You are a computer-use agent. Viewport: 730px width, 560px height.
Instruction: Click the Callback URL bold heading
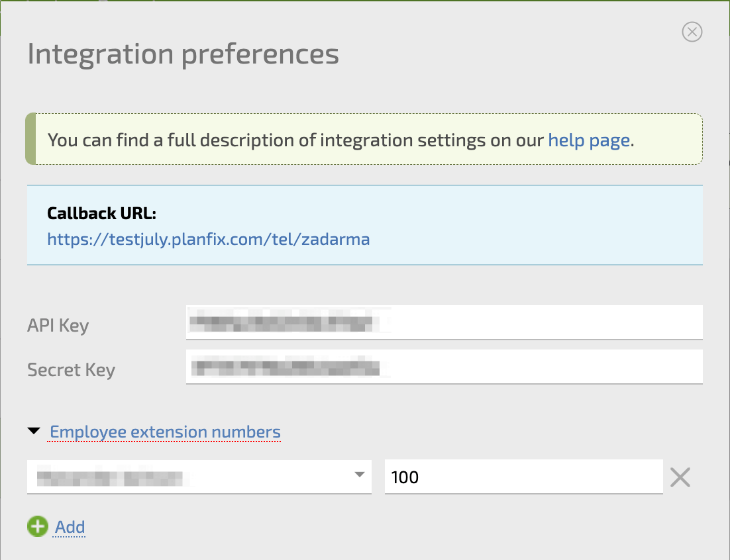point(101,213)
